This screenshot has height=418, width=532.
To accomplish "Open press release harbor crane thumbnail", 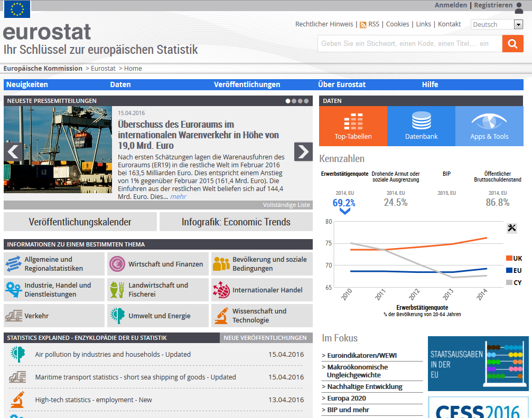I will 58,149.
